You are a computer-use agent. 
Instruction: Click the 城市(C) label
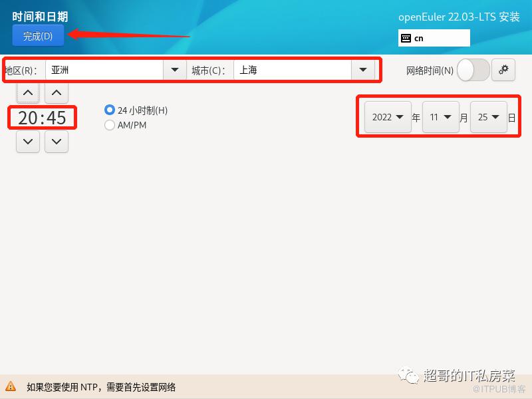208,70
